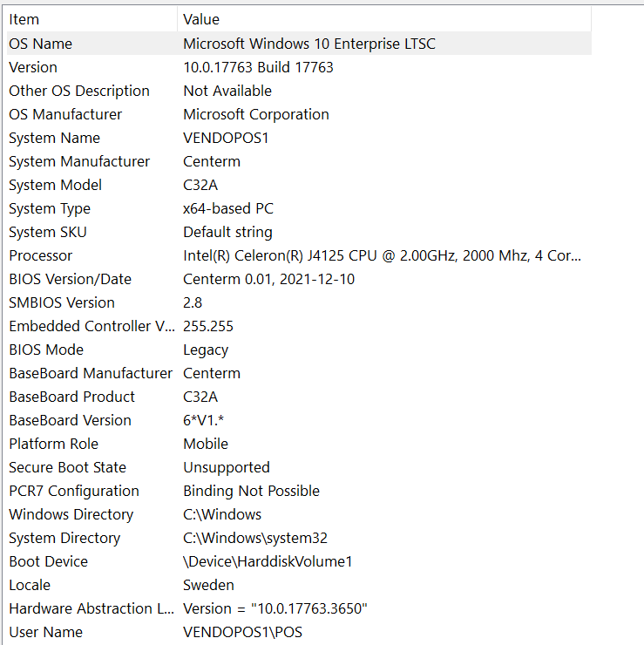Select the SMBIOS Version row

click(x=62, y=302)
